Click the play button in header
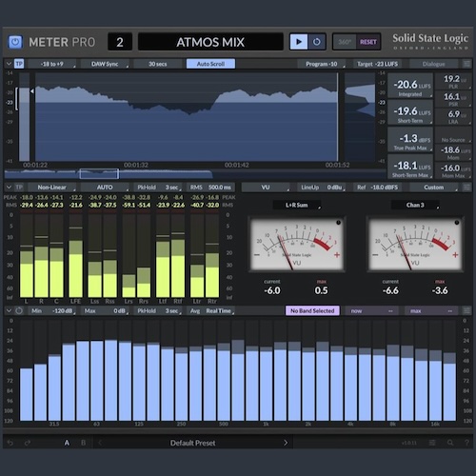The image size is (476, 476). 299,42
